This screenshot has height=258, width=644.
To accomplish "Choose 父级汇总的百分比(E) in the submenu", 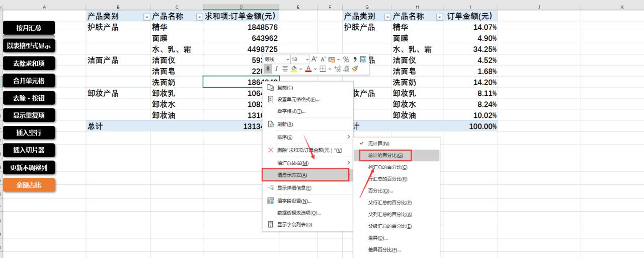I will click(x=396, y=226).
